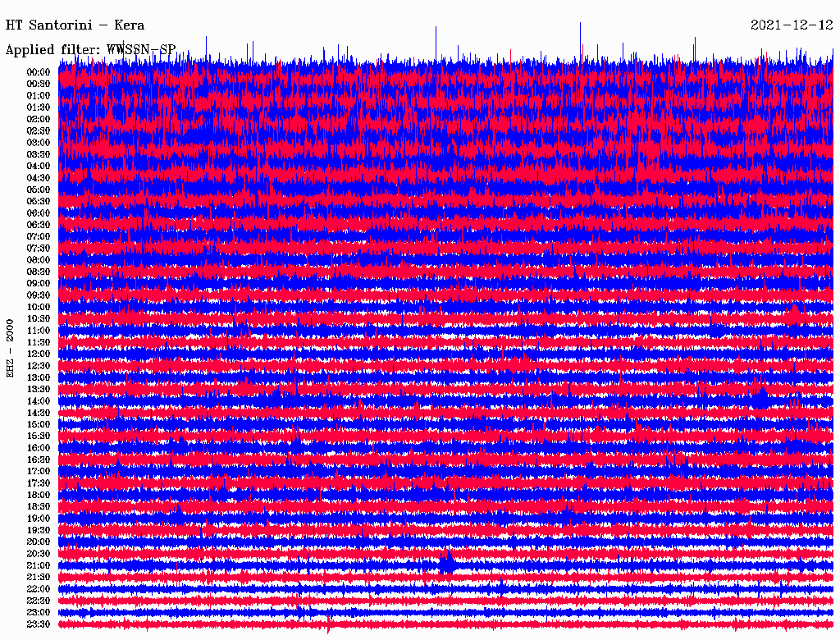840x640 pixels.
Task: Click the 19:00 time label
Action: (x=39, y=519)
